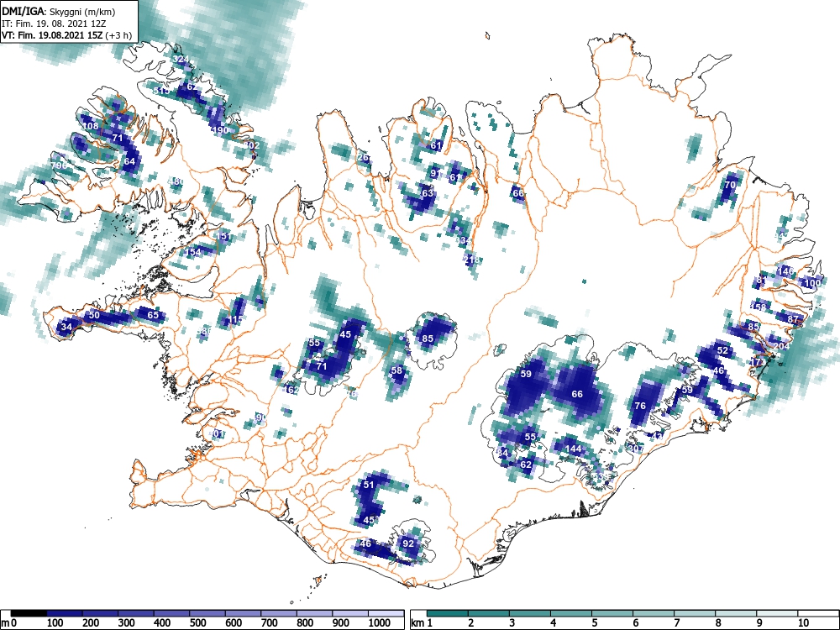Image resolution: width=840 pixels, height=630 pixels.
Task: Click the '34' visibility value on Snæfellsnes
Action: click(66, 327)
